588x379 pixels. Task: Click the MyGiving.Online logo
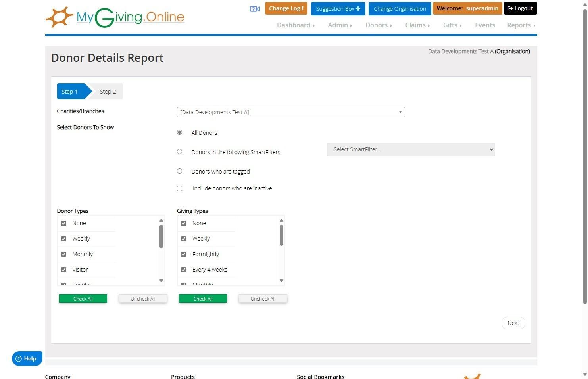click(115, 17)
